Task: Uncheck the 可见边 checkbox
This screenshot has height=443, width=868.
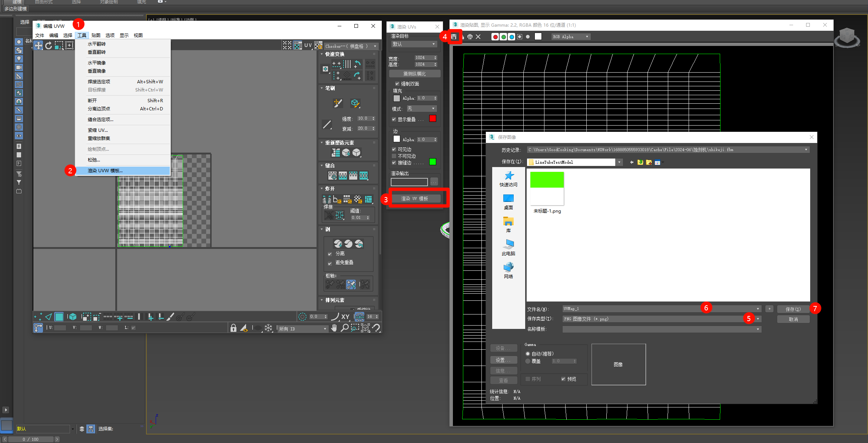Action: pyautogui.click(x=394, y=149)
